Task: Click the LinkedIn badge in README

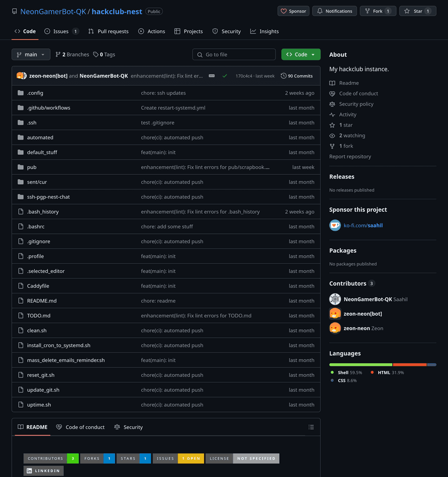Action: (44, 471)
